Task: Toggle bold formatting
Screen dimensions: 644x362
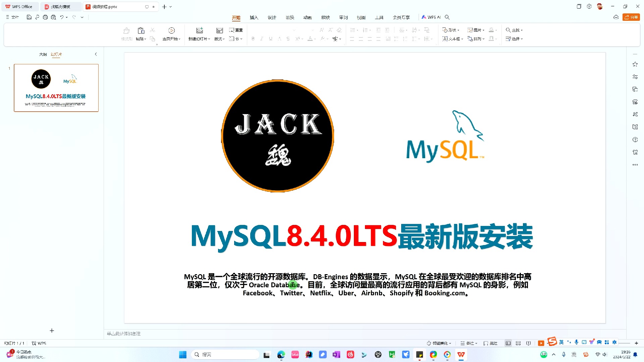Action: 253,39
